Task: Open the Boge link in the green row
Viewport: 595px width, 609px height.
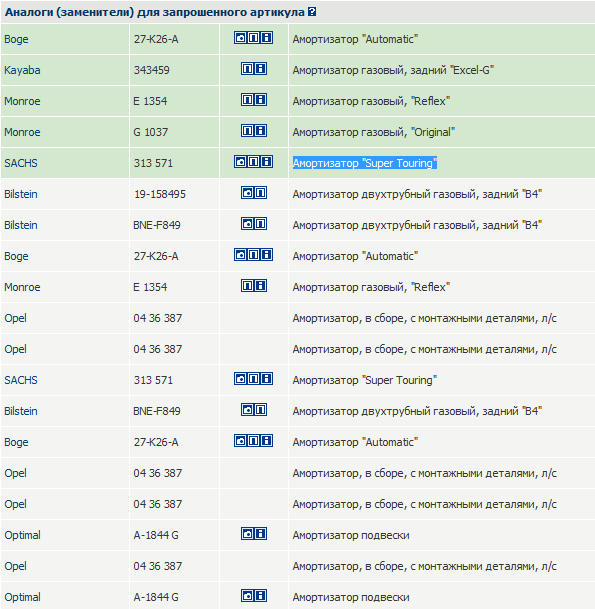Action: 16,40
